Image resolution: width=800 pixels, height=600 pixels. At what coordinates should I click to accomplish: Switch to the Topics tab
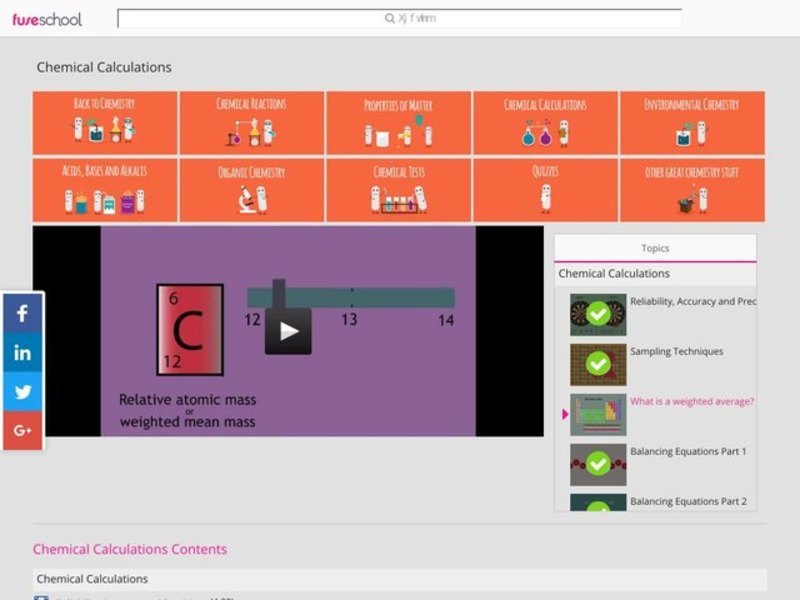coord(655,248)
